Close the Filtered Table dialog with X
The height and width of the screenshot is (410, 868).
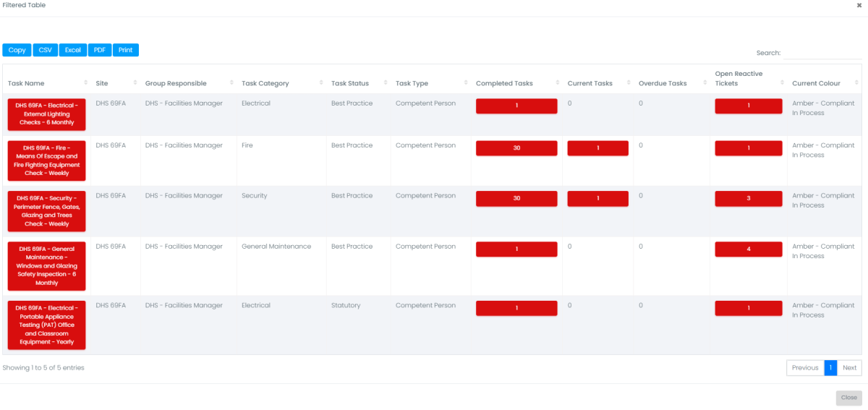(x=859, y=5)
